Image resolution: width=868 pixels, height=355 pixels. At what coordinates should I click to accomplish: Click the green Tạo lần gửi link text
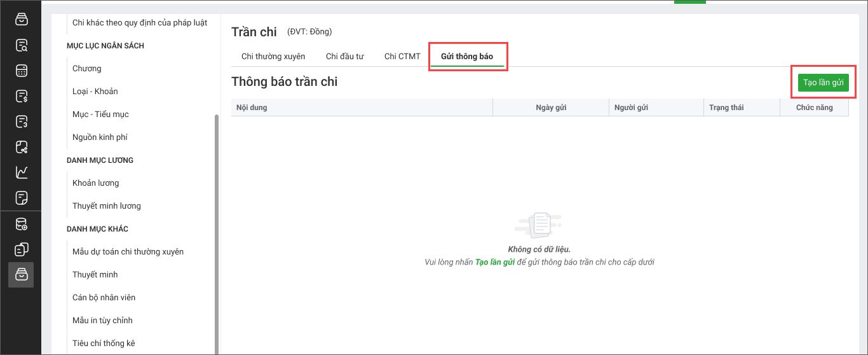[x=495, y=262]
